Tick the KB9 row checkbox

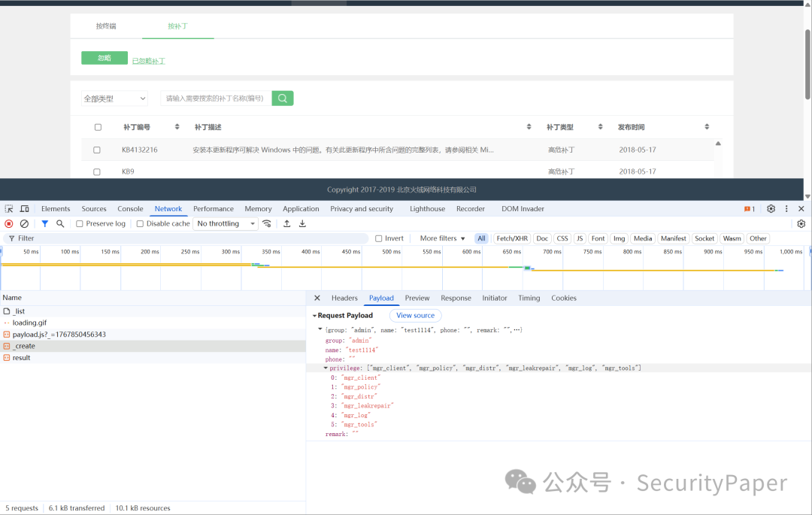click(x=97, y=172)
